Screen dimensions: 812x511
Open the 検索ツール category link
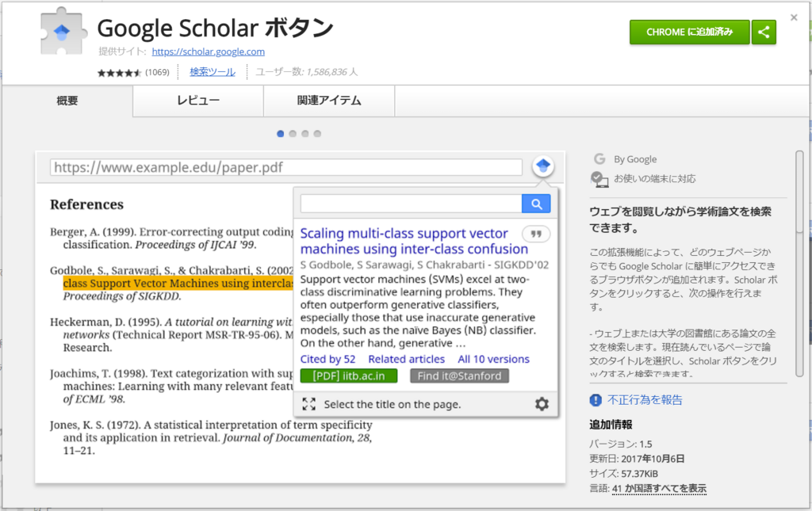213,72
